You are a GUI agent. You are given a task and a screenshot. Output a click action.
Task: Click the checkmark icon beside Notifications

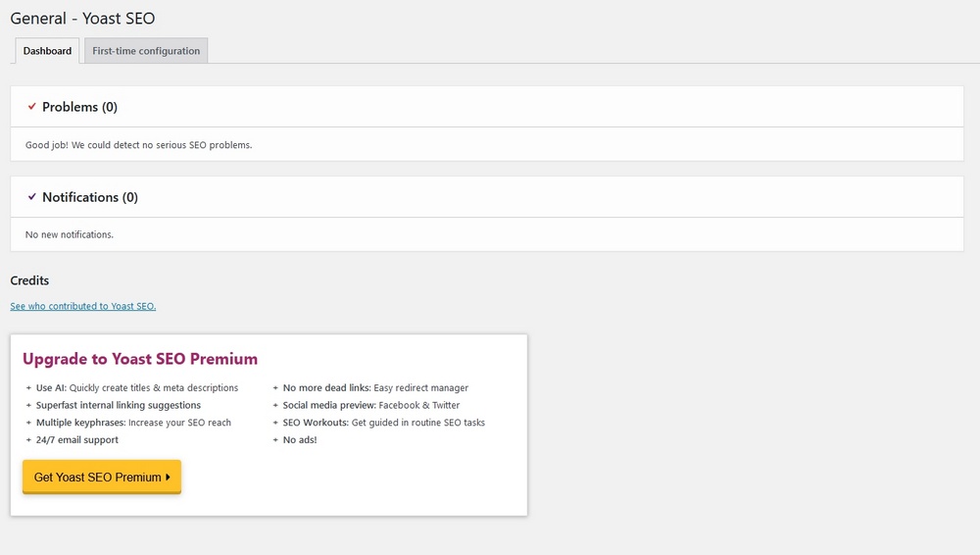(32, 196)
